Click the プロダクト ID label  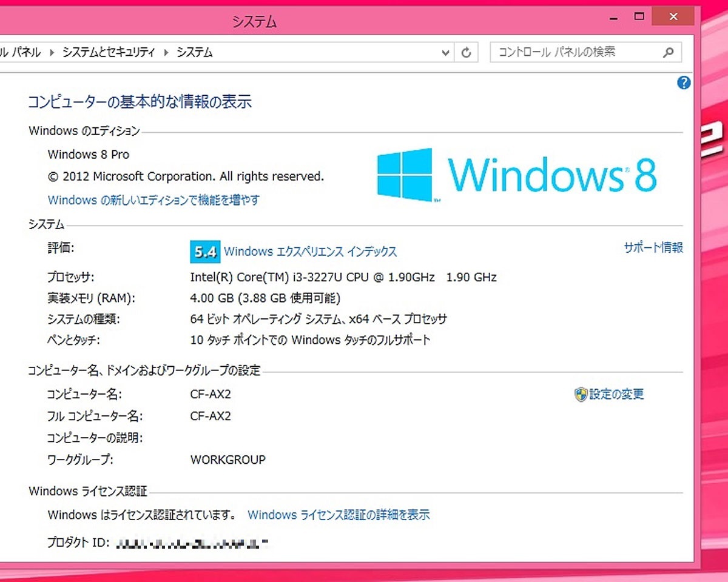[x=78, y=543]
